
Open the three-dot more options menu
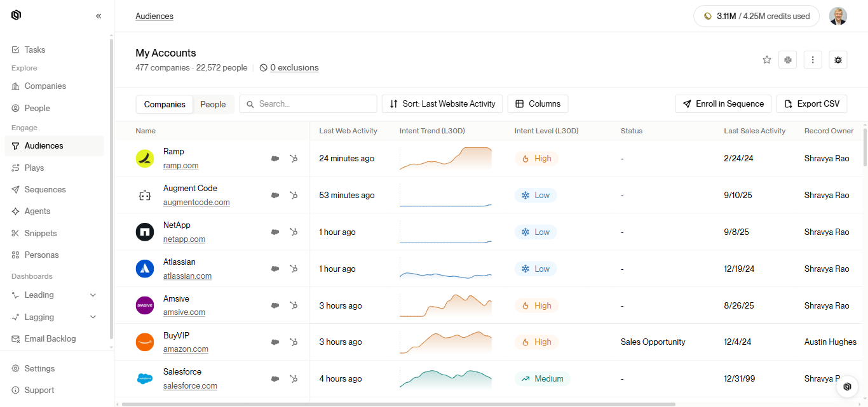(x=813, y=60)
